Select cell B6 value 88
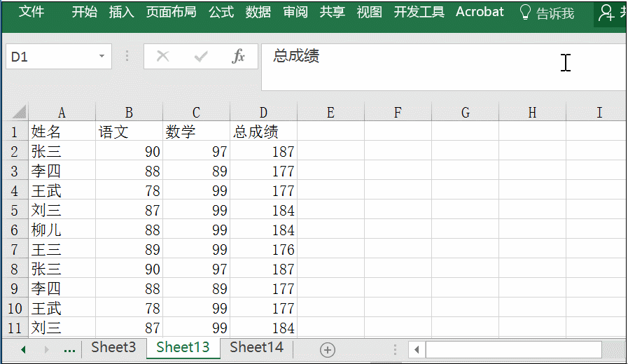The image size is (628, 364). (129, 230)
